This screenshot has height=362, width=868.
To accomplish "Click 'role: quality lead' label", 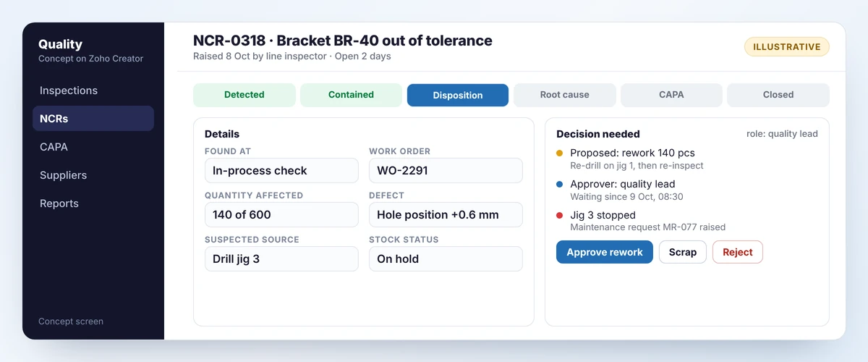I will tap(782, 134).
